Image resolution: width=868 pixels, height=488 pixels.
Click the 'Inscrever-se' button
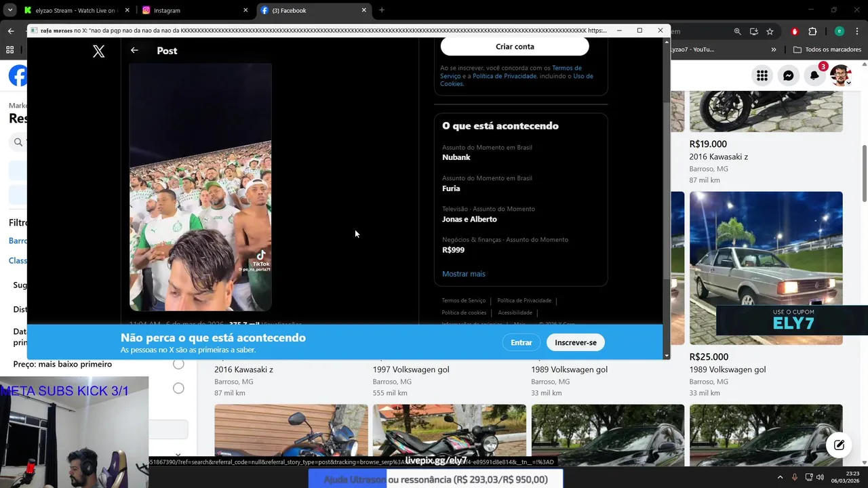pos(576,342)
